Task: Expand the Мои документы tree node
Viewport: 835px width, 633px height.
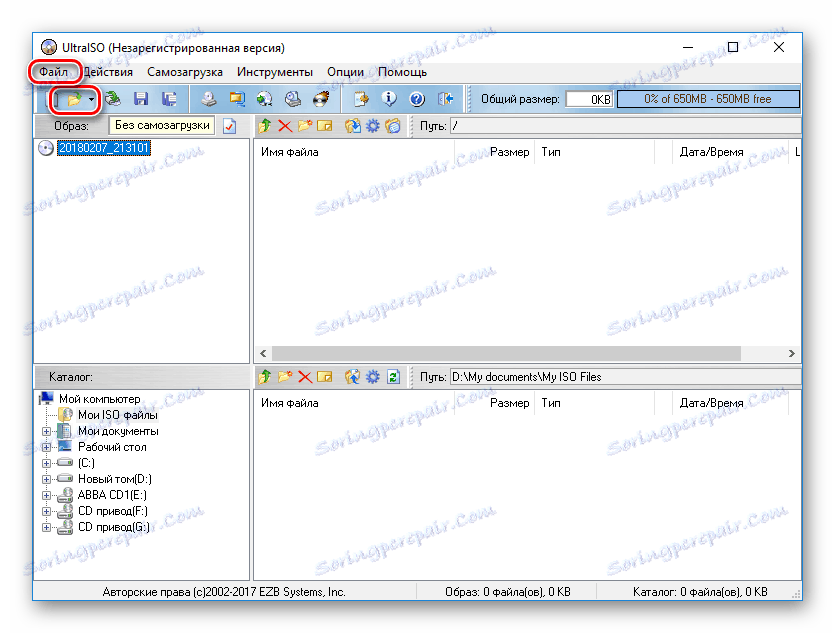Action: pos(46,432)
